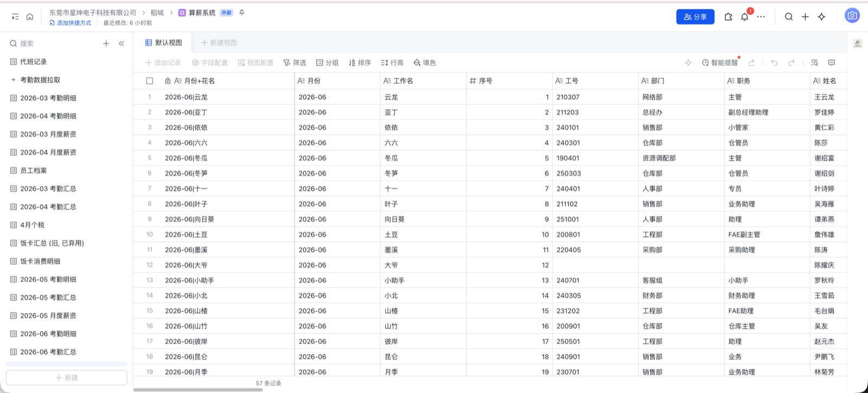Screen dimensions: 868x393
Task: Click the share arrow icon beside 智能提醒
Action: [x=751, y=63]
